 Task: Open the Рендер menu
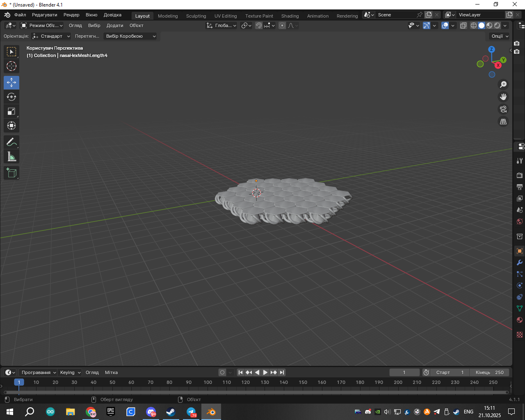coord(71,15)
